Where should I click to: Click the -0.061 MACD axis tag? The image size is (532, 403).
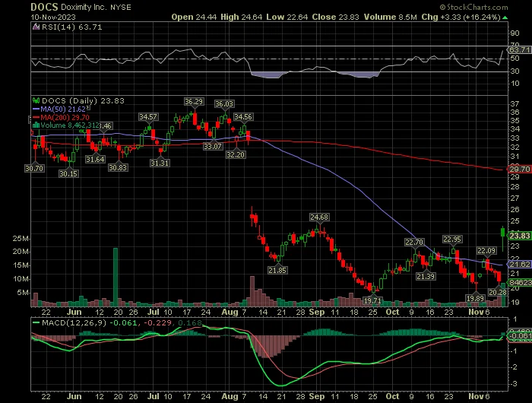click(x=519, y=336)
